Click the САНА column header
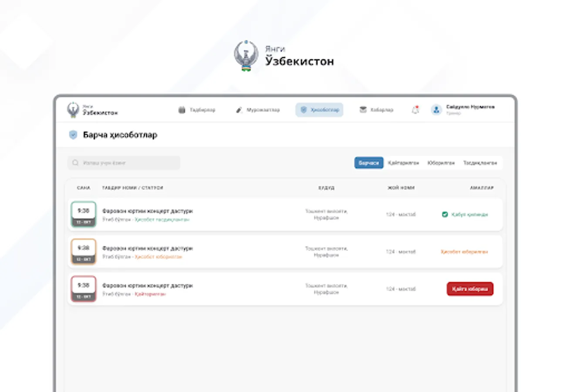 (x=84, y=188)
